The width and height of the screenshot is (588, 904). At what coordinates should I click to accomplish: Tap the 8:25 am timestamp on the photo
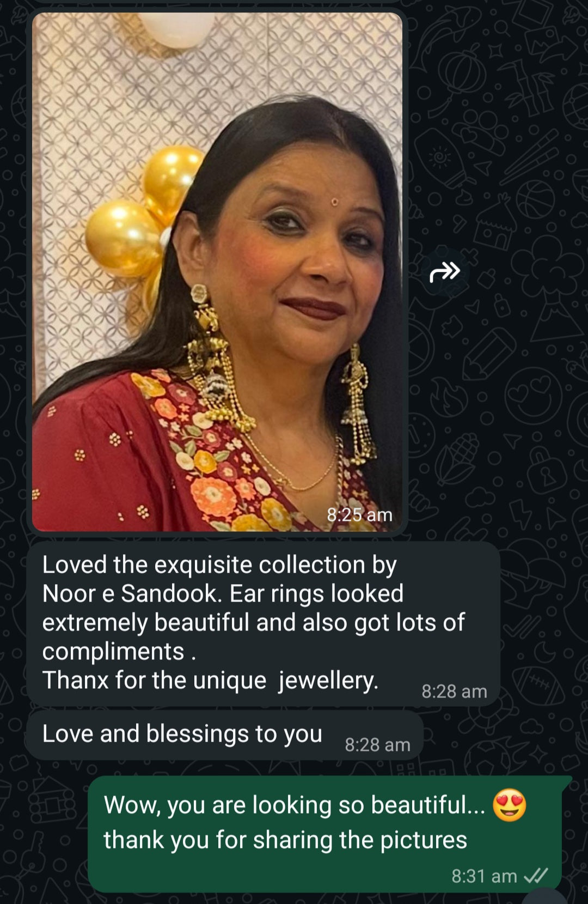pos(359,515)
